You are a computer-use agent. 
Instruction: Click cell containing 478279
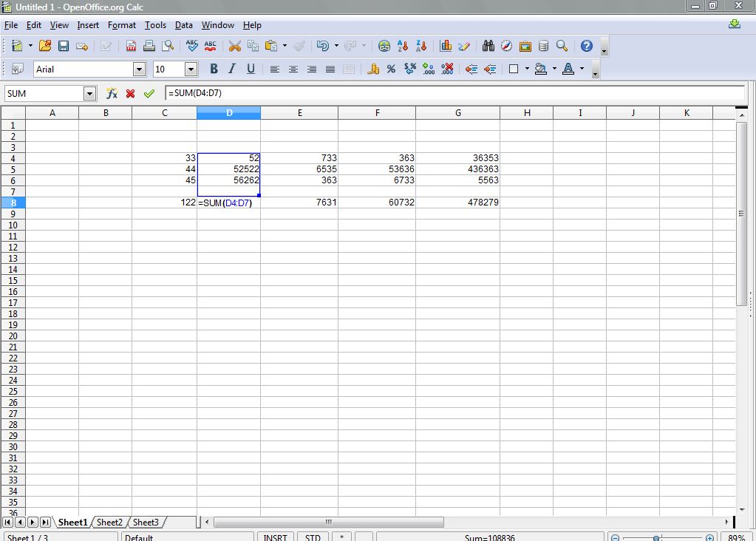[x=457, y=203]
